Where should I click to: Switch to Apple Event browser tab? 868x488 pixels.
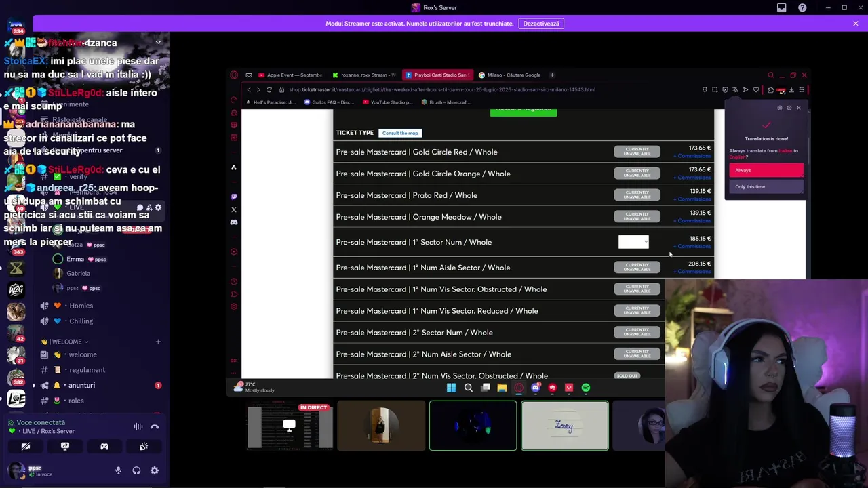290,75
